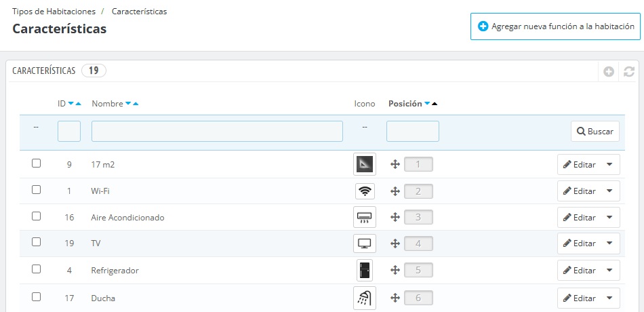Click the Ducha shower icon

(365, 298)
